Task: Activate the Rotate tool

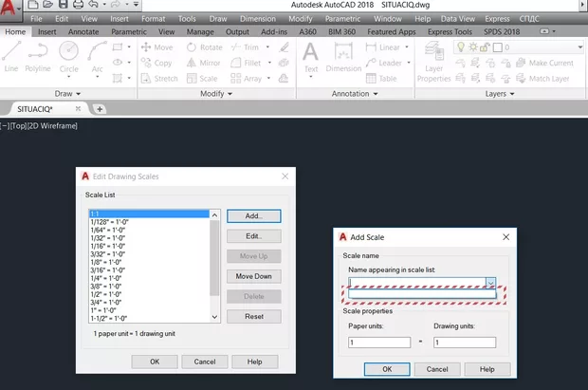Action: coord(204,47)
